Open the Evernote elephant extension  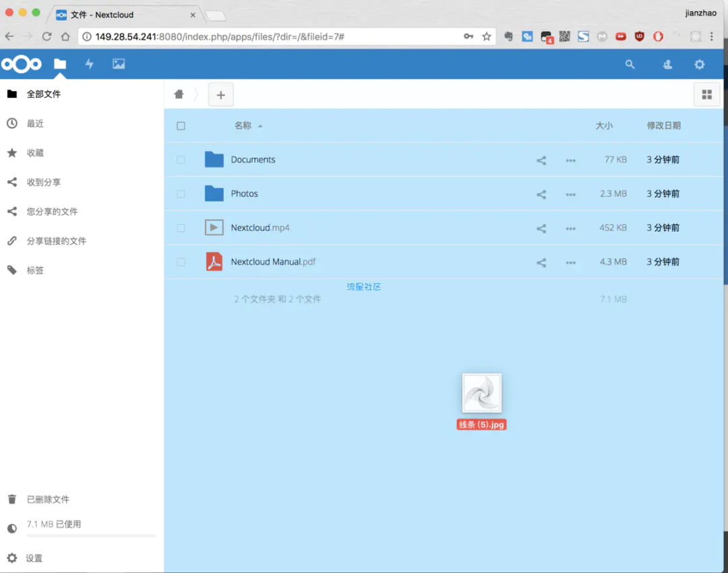pos(508,36)
